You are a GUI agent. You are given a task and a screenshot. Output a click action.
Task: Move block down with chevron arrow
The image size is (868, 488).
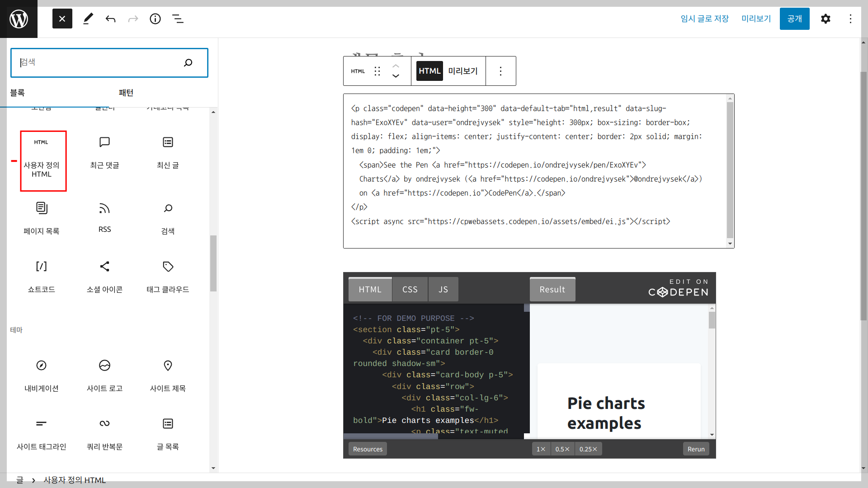click(396, 76)
